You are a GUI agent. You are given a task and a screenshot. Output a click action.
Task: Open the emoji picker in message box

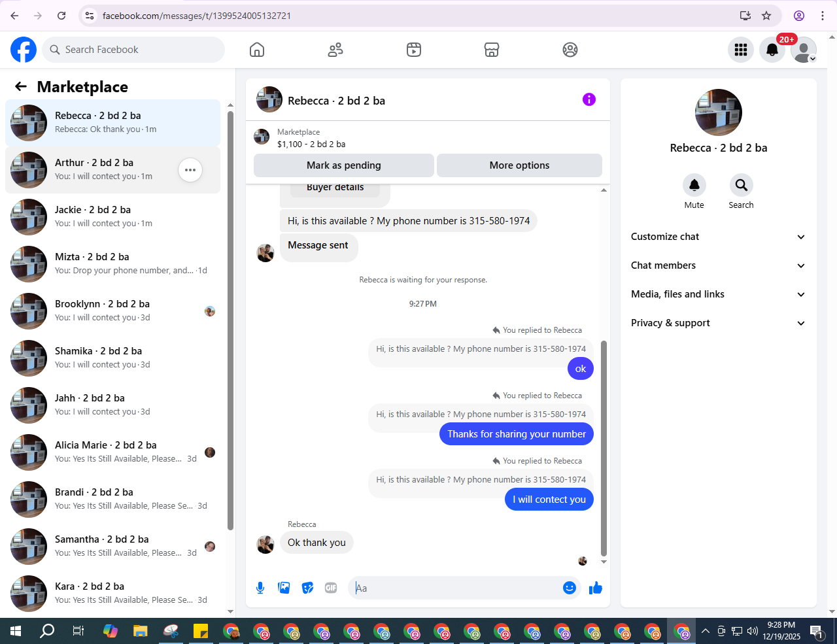point(570,588)
